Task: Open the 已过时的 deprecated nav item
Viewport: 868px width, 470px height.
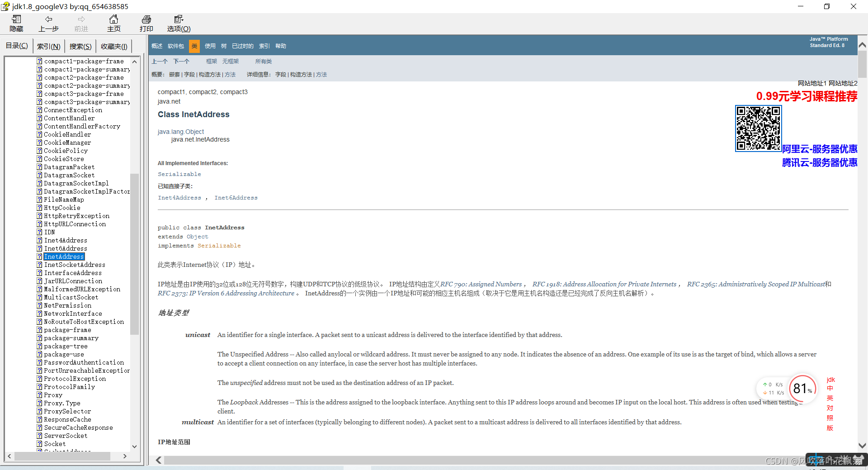Action: 243,46
